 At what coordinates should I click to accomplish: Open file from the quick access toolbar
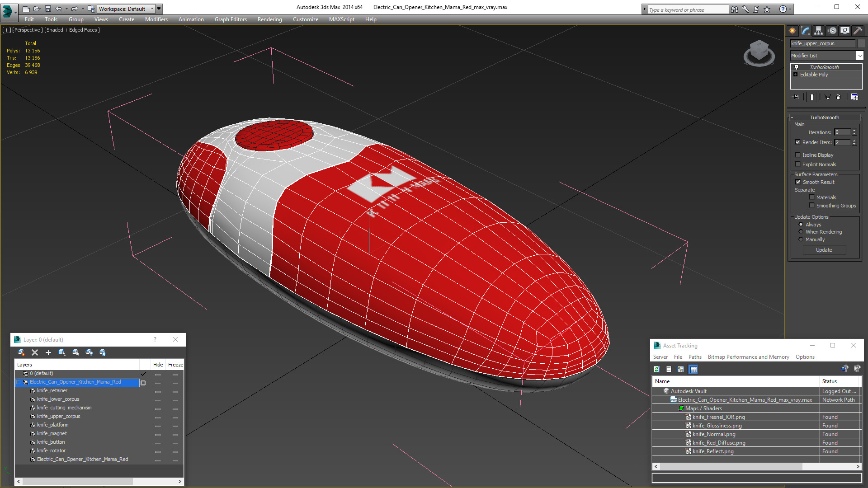point(37,9)
